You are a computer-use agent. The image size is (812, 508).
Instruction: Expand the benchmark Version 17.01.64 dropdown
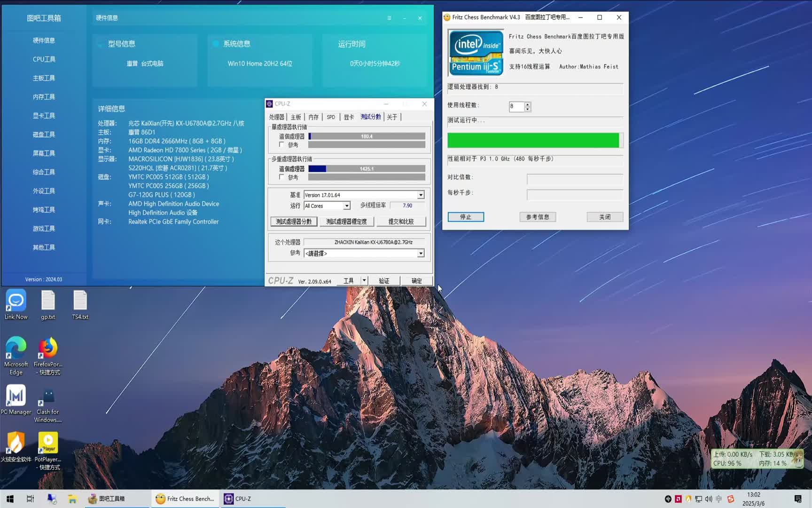(421, 195)
